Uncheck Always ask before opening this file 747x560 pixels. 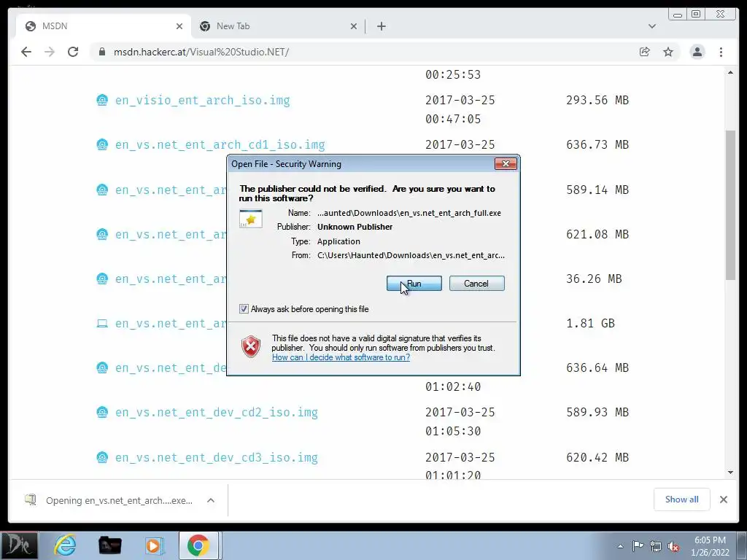coord(244,309)
